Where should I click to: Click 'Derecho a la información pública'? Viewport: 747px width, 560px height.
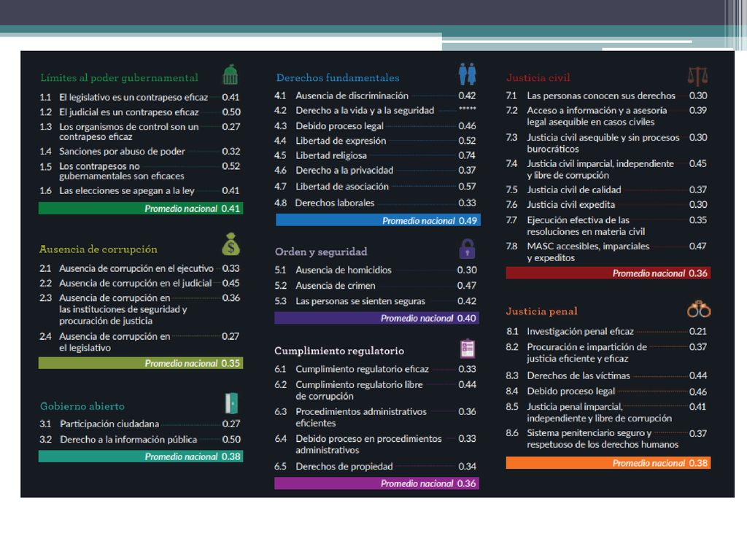128,440
